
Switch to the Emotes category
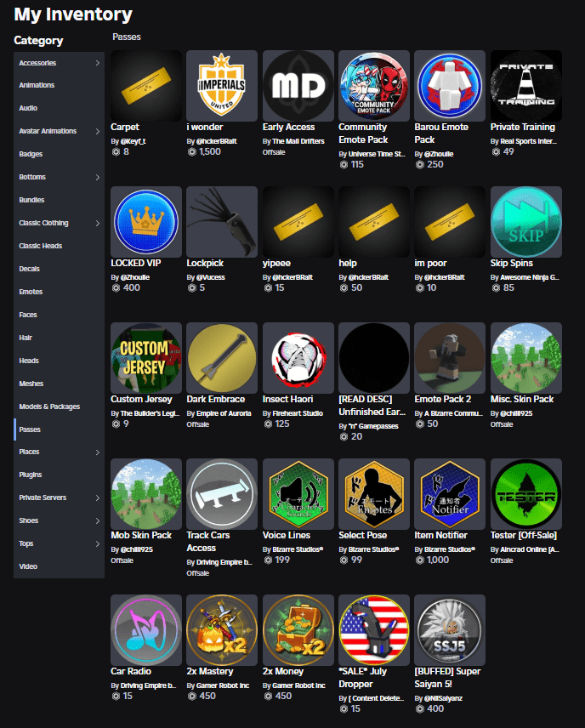(x=31, y=292)
